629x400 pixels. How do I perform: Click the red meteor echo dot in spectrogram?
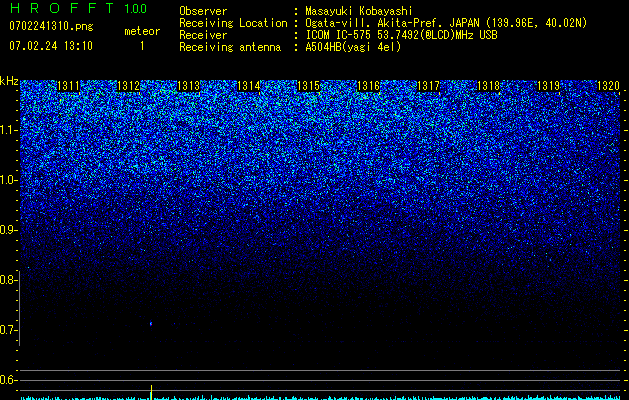coord(151,323)
